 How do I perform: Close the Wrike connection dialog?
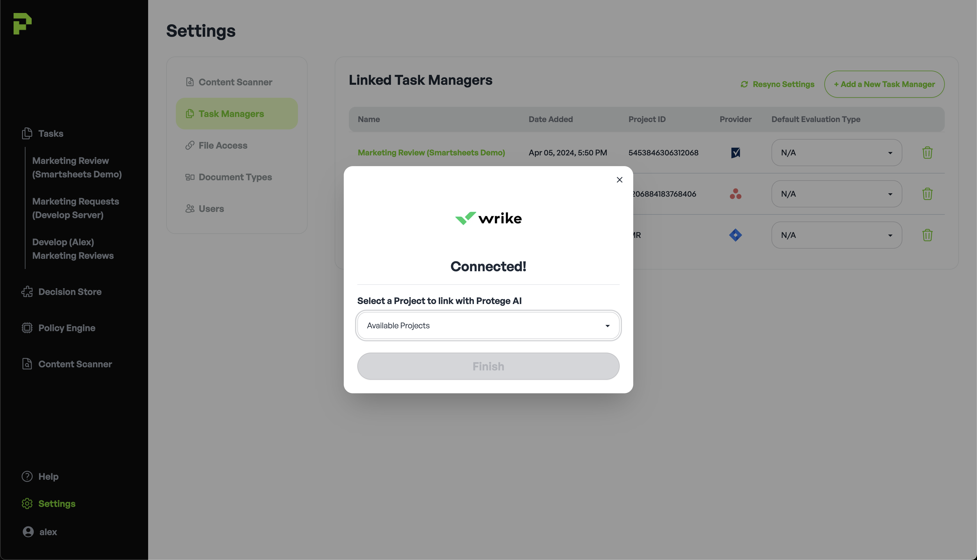coord(619,180)
